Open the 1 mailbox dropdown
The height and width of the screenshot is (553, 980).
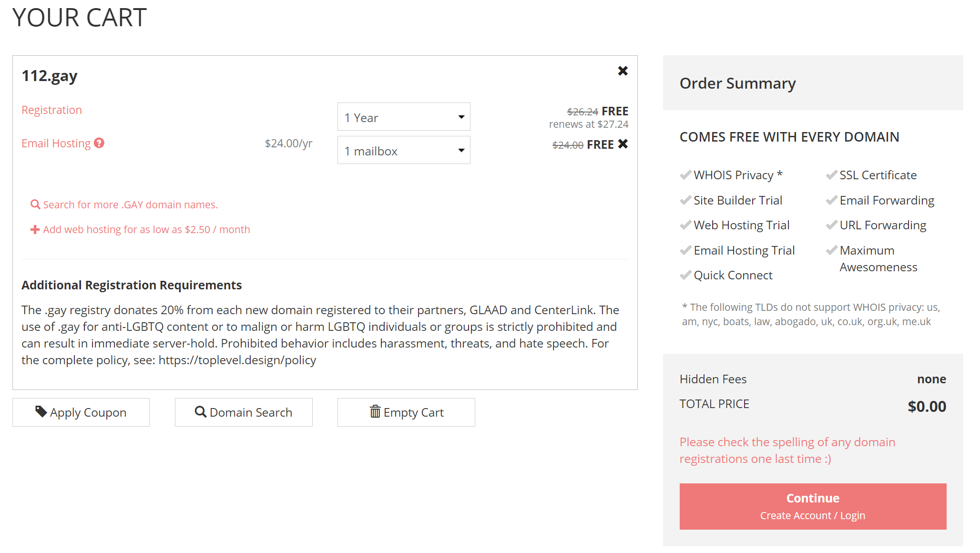(404, 150)
